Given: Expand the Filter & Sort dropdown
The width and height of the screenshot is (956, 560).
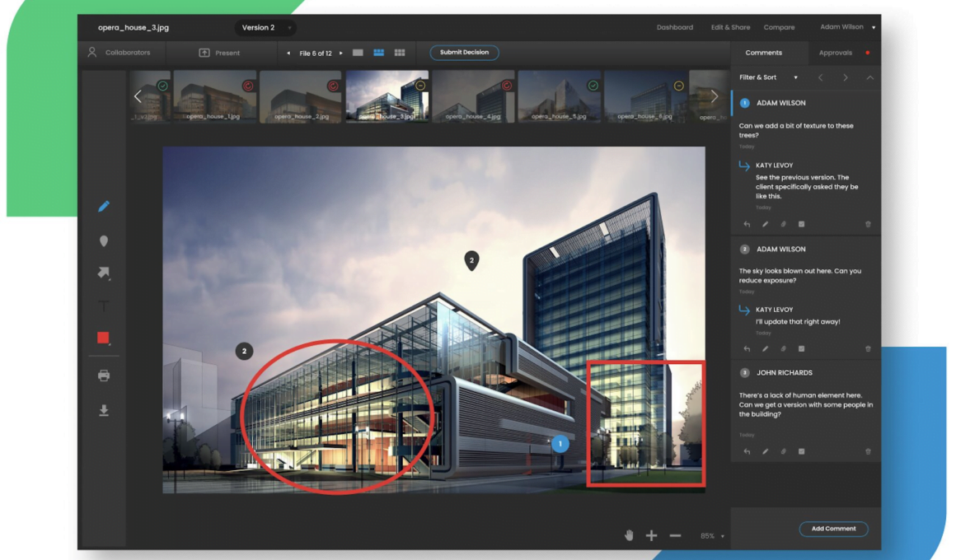Looking at the screenshot, I should pos(768,77).
